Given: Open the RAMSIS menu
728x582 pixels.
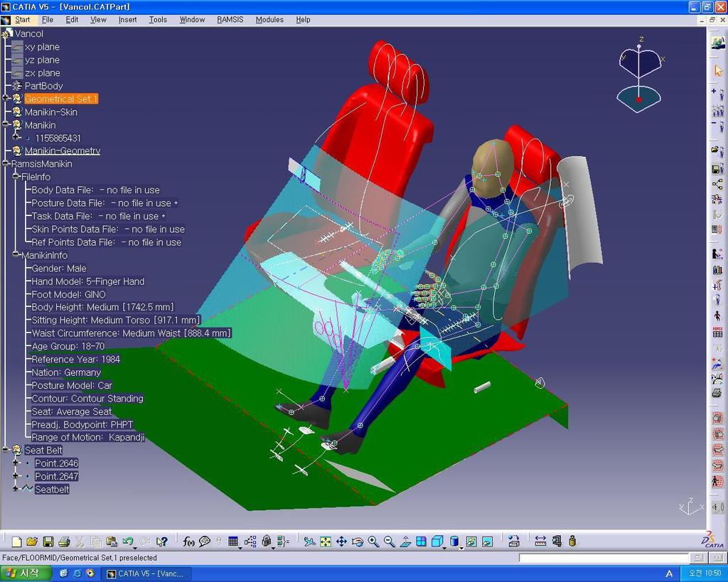Looking at the screenshot, I should click(230, 19).
